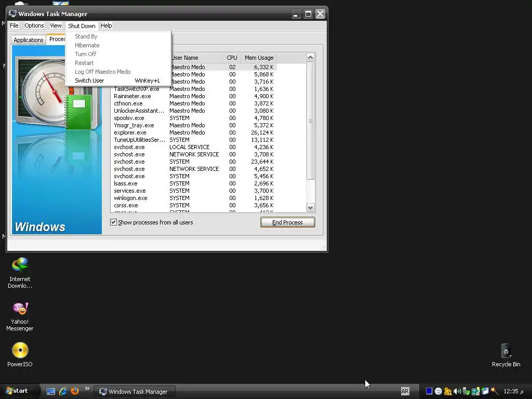Choose Switch User from Shut Down menu
Viewport: 532px width, 399px height.
point(117,81)
